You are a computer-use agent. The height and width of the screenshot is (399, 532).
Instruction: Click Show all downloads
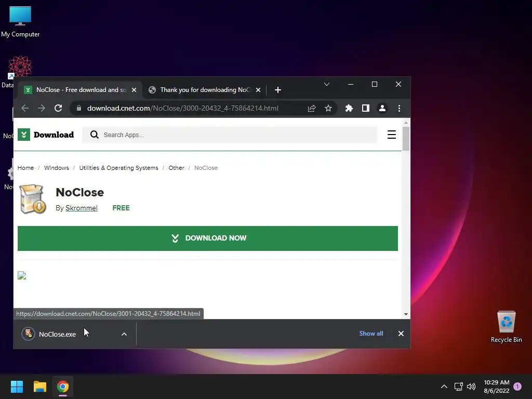[x=371, y=334]
